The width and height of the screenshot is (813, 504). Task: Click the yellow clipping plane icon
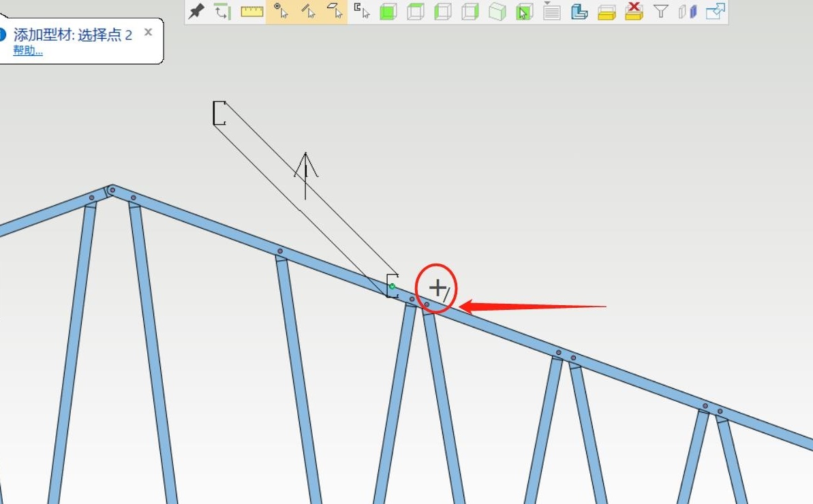[x=606, y=12]
